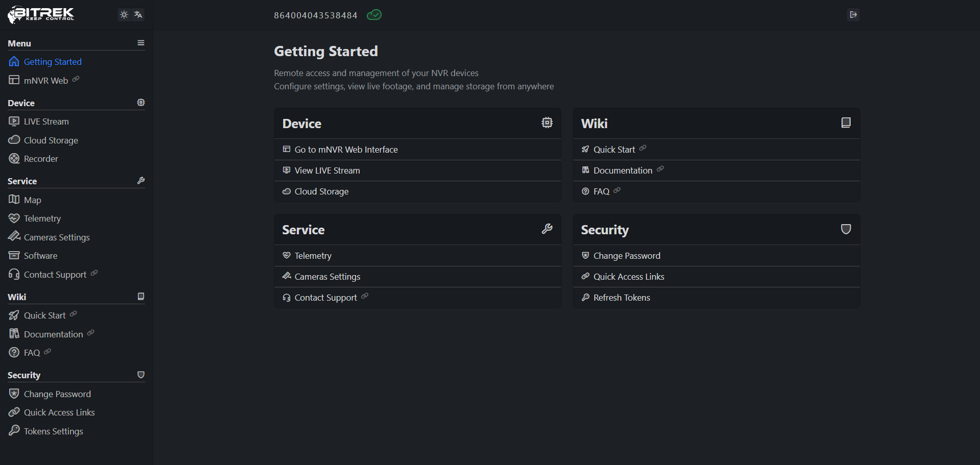Select Recorder from the sidebar
980x465 pixels.
[41, 159]
